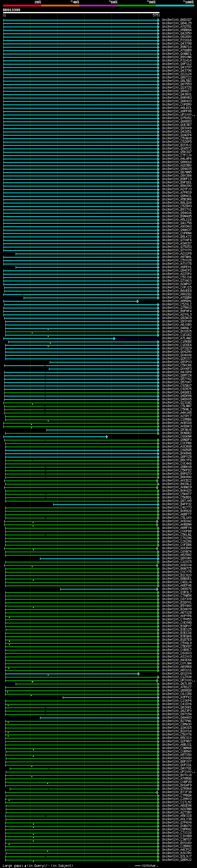The height and width of the screenshot is (868, 197).
Task: Open hit UniRef100_Q84L25
Action: pyautogui.click(x=177, y=23)
